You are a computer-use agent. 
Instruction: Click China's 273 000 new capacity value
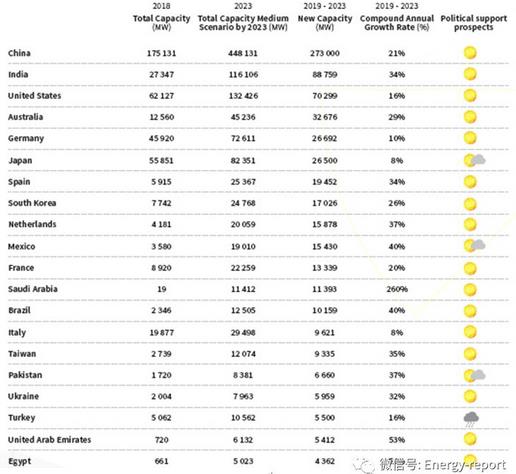tap(325, 53)
